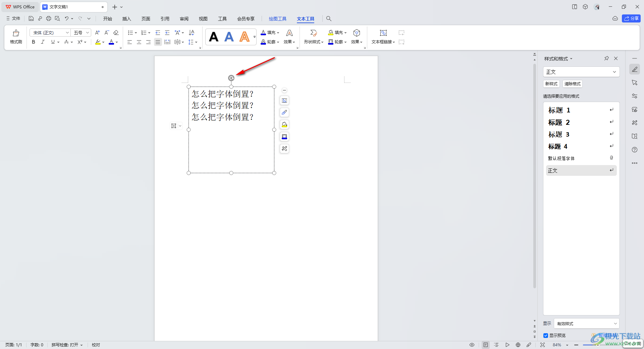Screen dimensions: 644x349
Task: Open the 审阅 ribbon tab
Action: pos(184,19)
